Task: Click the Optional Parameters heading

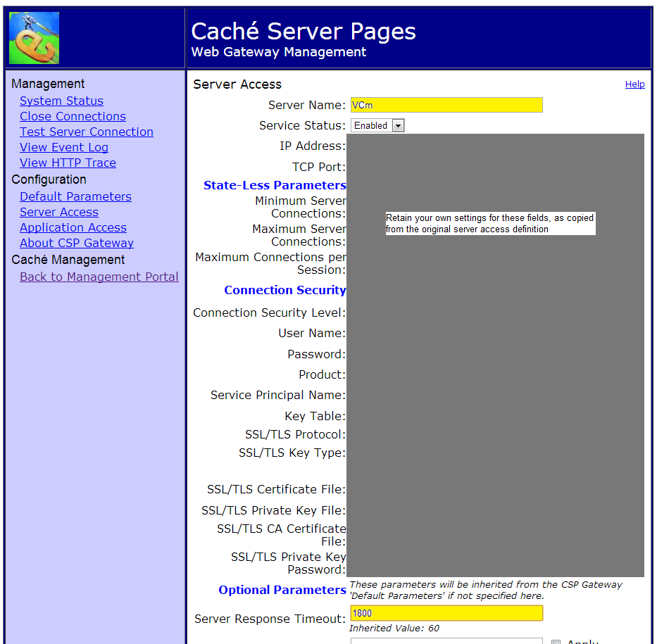Action: click(x=282, y=590)
